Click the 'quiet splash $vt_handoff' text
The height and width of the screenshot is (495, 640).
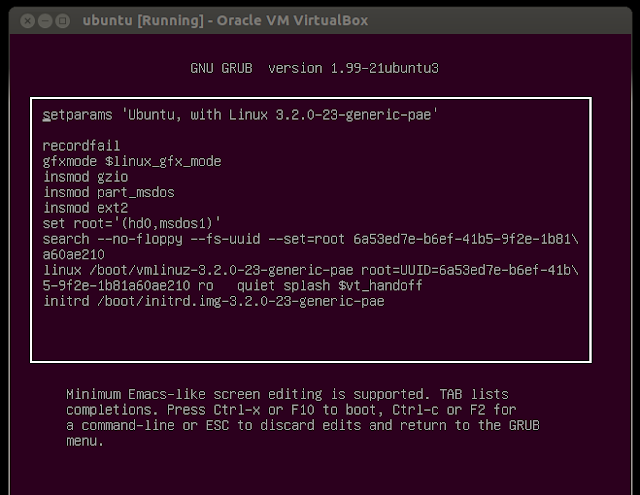click(x=330, y=285)
